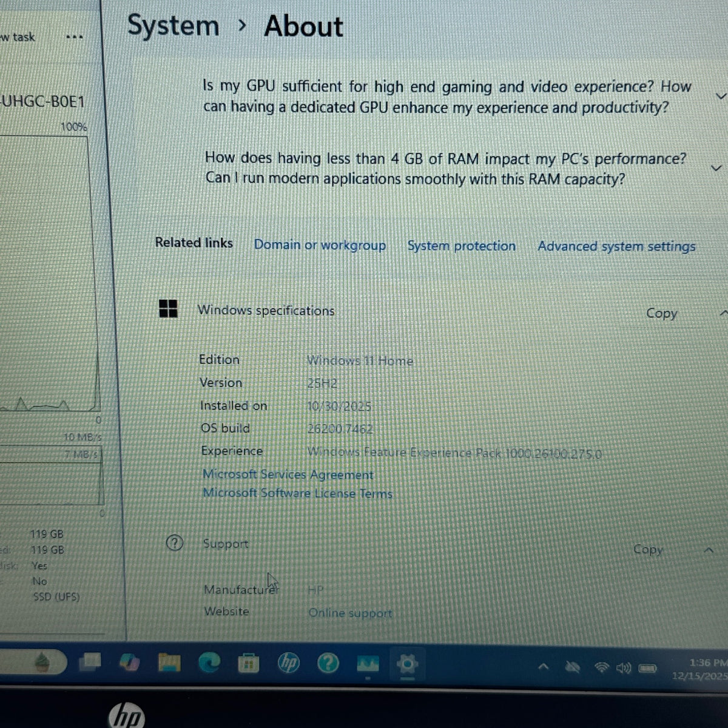Click the volume speaker tray icon
The width and height of the screenshot is (728, 728).
click(x=624, y=669)
